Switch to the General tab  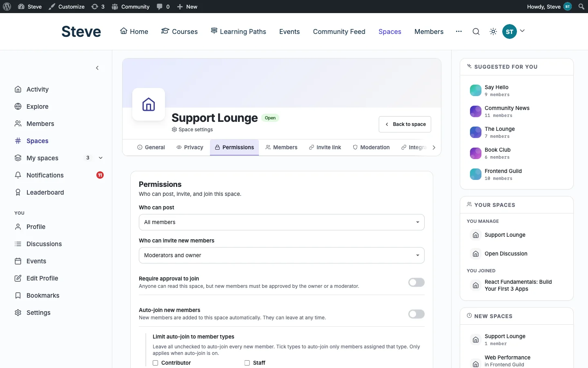tap(151, 148)
